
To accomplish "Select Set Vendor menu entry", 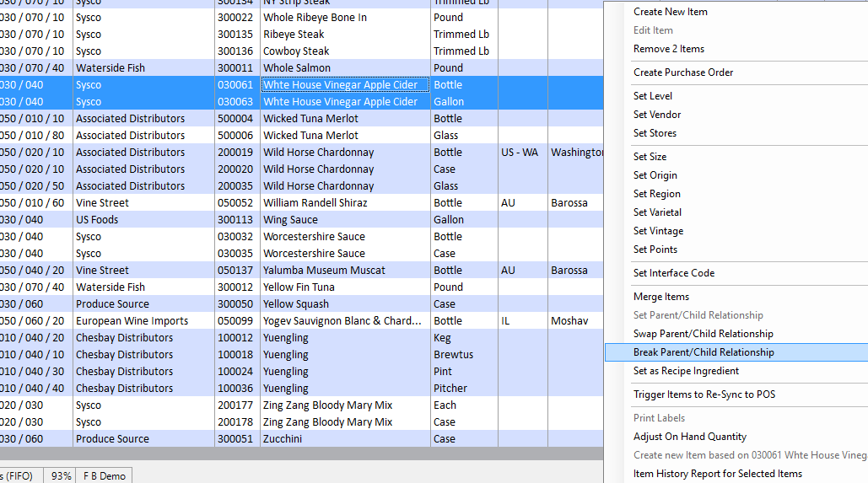I will coord(657,115).
